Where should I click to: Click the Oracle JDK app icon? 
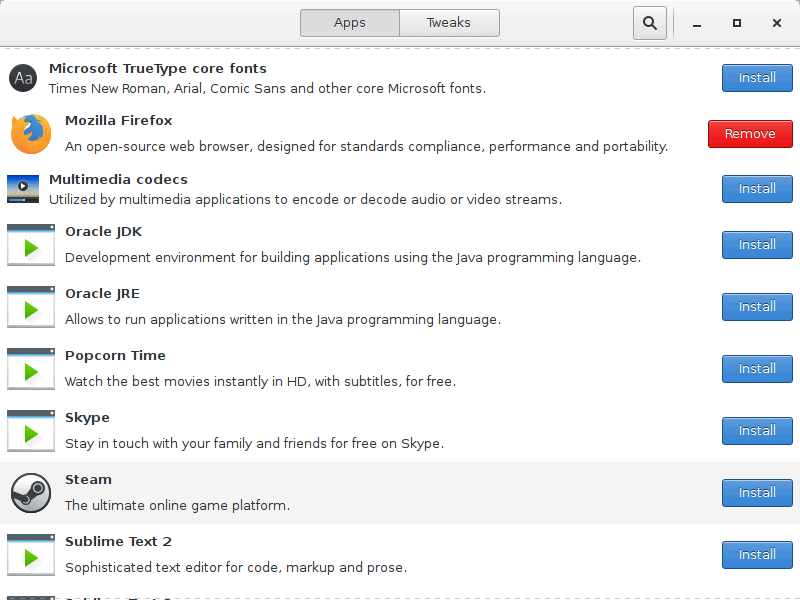31,245
